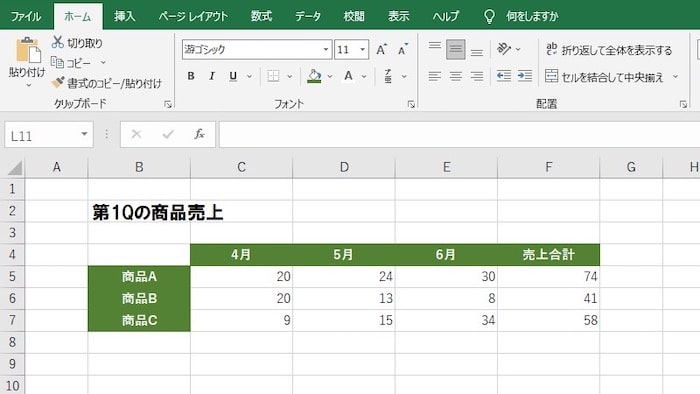Click the Paste clipboard icon
The image size is (700, 394).
click(x=28, y=50)
